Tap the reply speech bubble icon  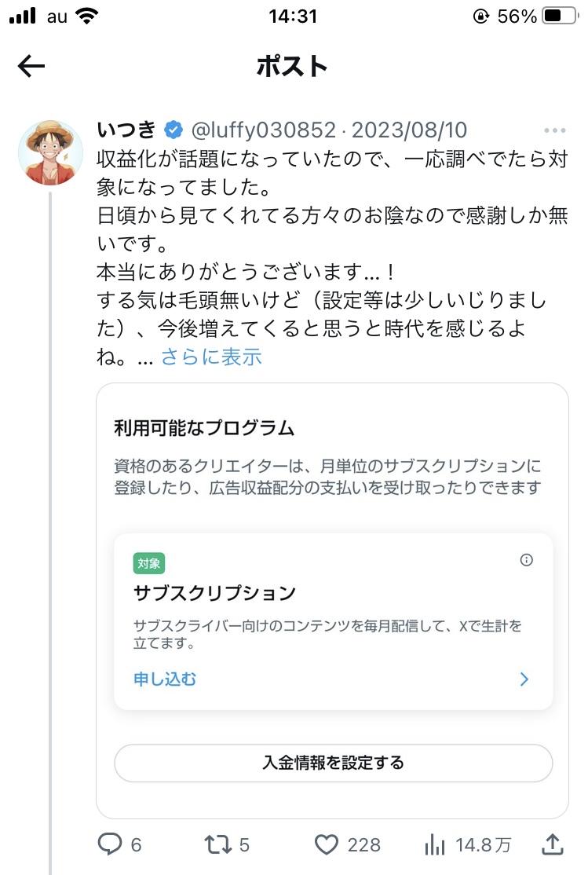[109, 844]
